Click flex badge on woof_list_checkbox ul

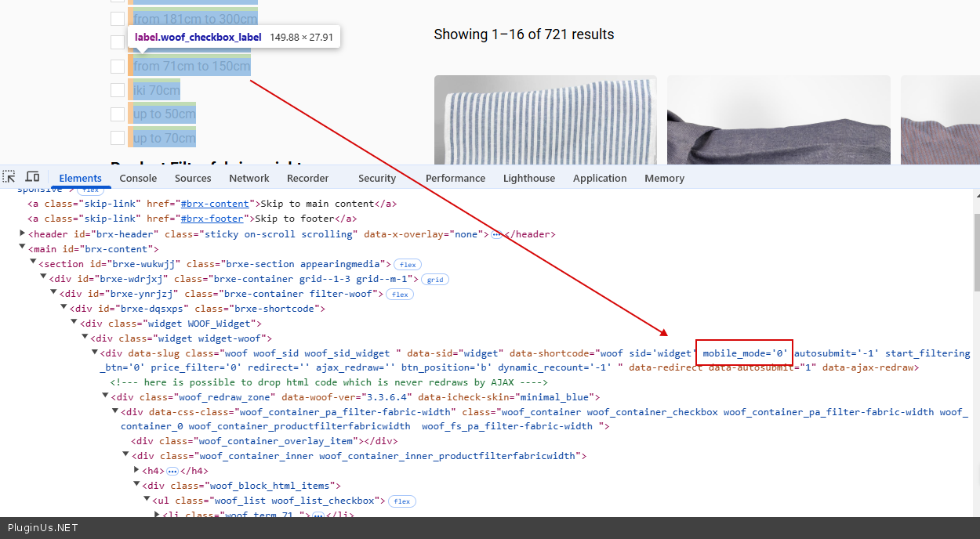(x=402, y=501)
